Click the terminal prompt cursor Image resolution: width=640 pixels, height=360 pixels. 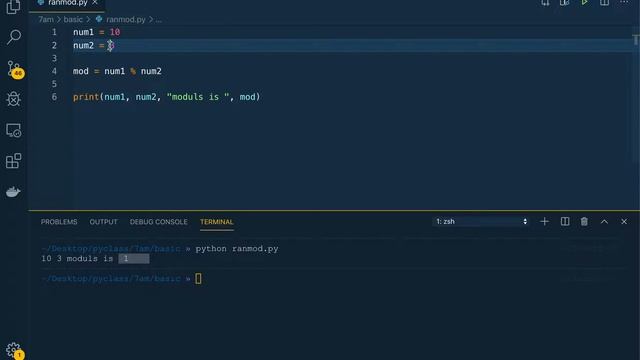coord(198,279)
